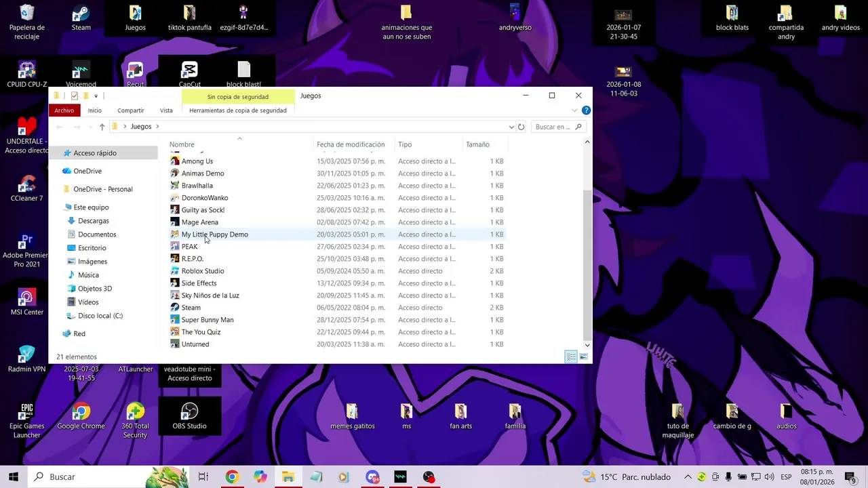Screen dimensions: 868x488
Task: Select the Roblox Studio shortcut icon
Action: [175, 271]
